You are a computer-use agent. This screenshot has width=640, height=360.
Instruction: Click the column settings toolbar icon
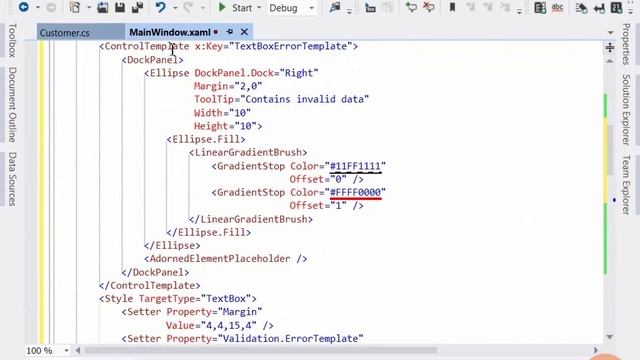540,7
